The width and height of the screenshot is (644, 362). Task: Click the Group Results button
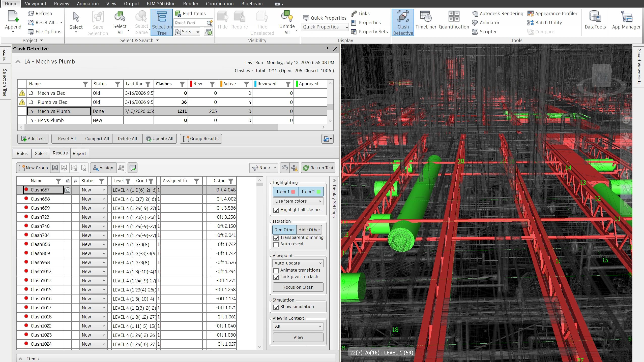coord(201,139)
